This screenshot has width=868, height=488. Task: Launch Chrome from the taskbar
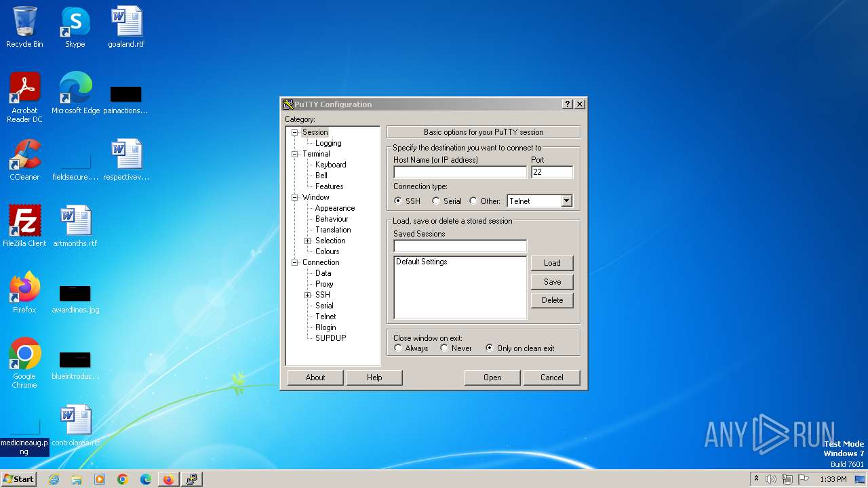click(x=123, y=479)
